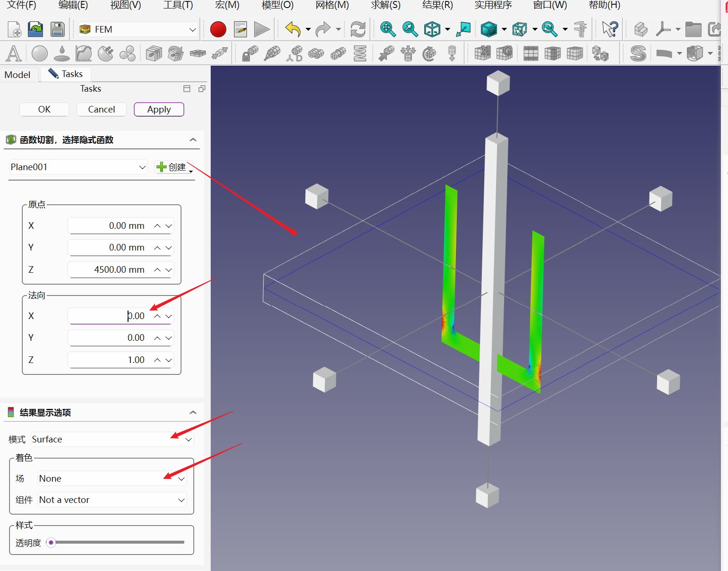Click the yellow undo arrow
The image size is (728, 571).
(293, 29)
